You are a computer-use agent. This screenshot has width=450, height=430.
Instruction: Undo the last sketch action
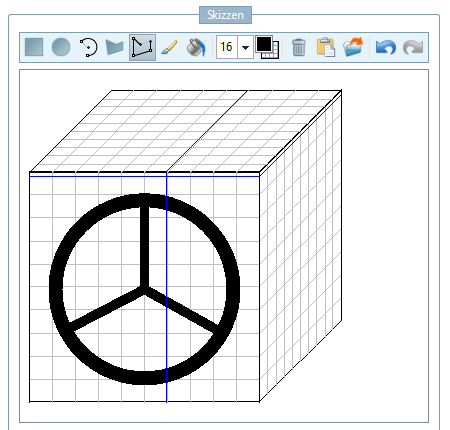point(386,47)
